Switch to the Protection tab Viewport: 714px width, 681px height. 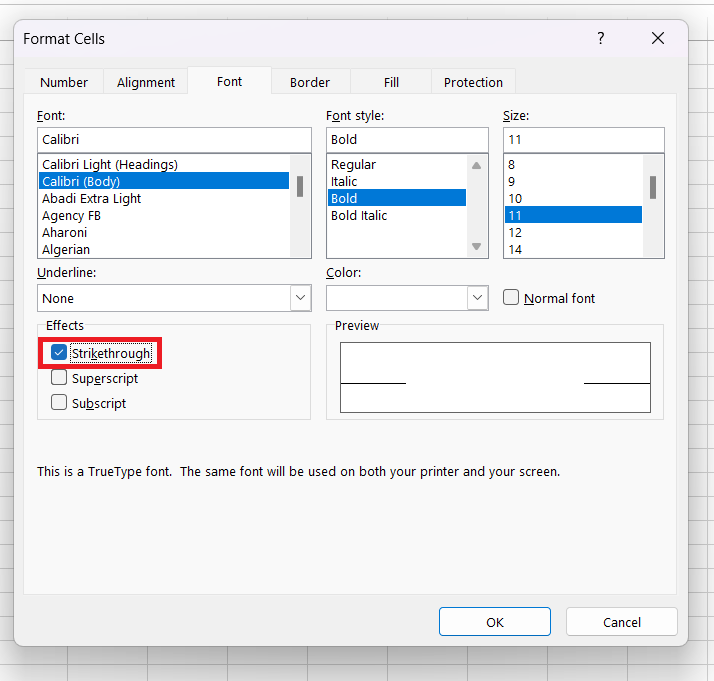coord(473,82)
